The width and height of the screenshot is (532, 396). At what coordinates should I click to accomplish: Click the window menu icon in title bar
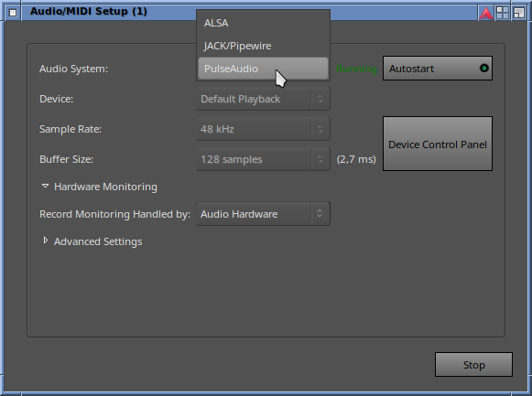(13, 13)
